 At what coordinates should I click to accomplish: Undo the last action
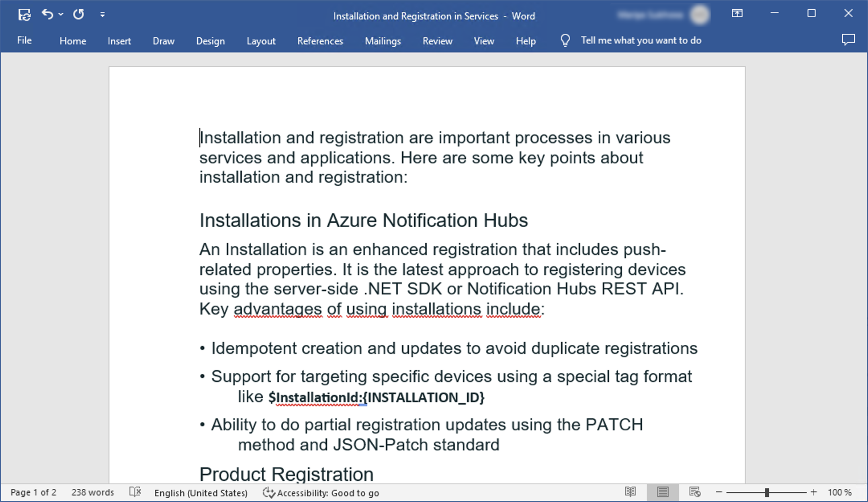[x=47, y=14]
